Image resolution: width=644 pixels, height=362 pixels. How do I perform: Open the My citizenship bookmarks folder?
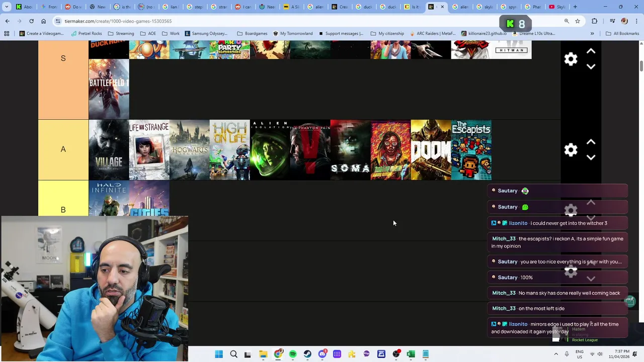[x=387, y=34]
